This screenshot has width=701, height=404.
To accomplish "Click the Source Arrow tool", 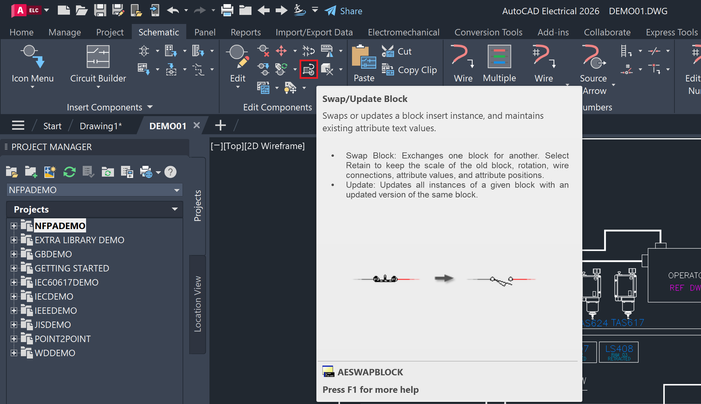I will [x=593, y=69].
